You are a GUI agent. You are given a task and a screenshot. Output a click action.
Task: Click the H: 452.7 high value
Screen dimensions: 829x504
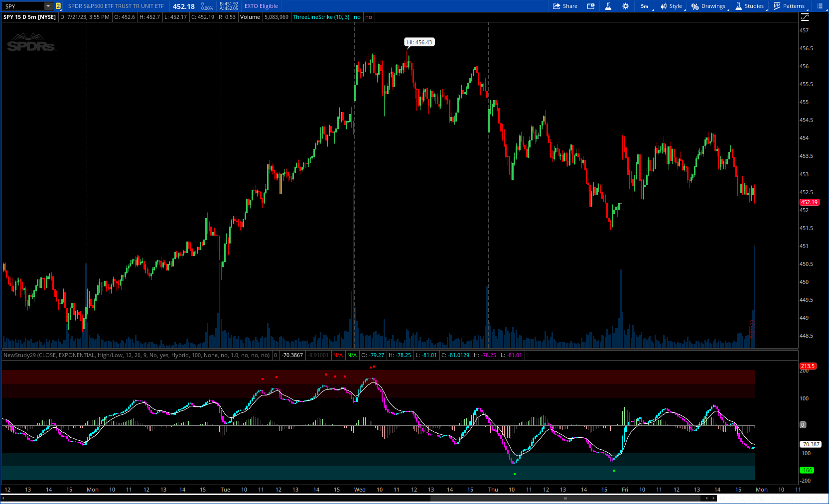pos(149,17)
